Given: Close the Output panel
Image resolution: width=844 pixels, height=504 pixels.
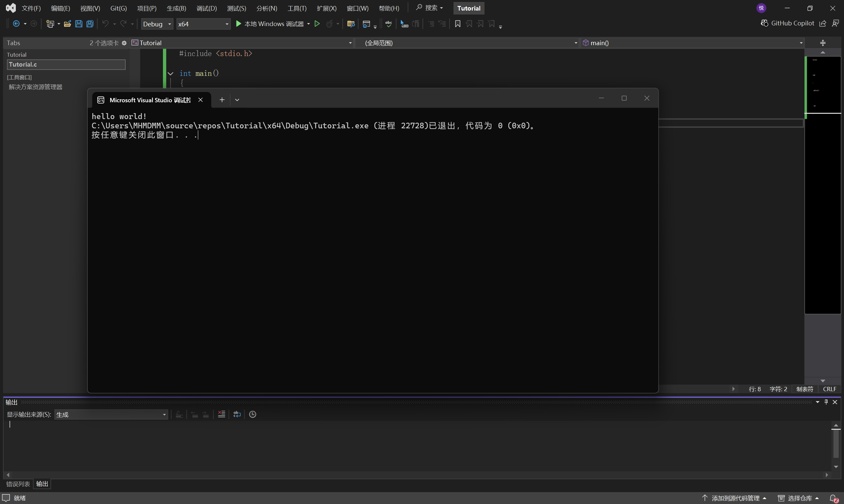Looking at the screenshot, I should coord(835,402).
